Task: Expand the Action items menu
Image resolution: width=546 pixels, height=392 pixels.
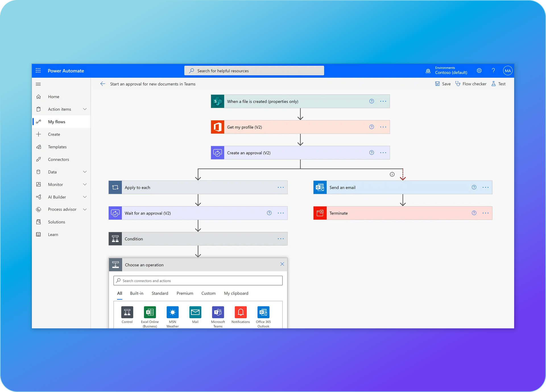Action: 85,109
